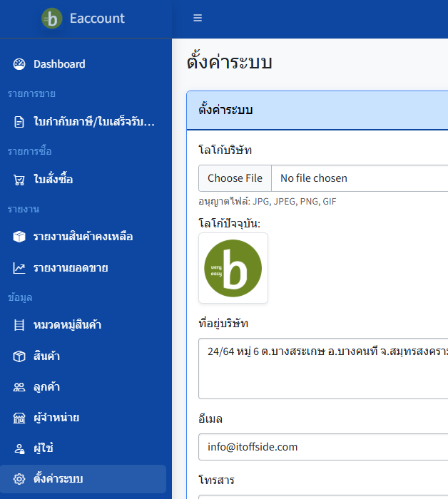Click the Dashboard gauge icon
Image resolution: width=448 pixels, height=499 pixels.
pyautogui.click(x=19, y=64)
